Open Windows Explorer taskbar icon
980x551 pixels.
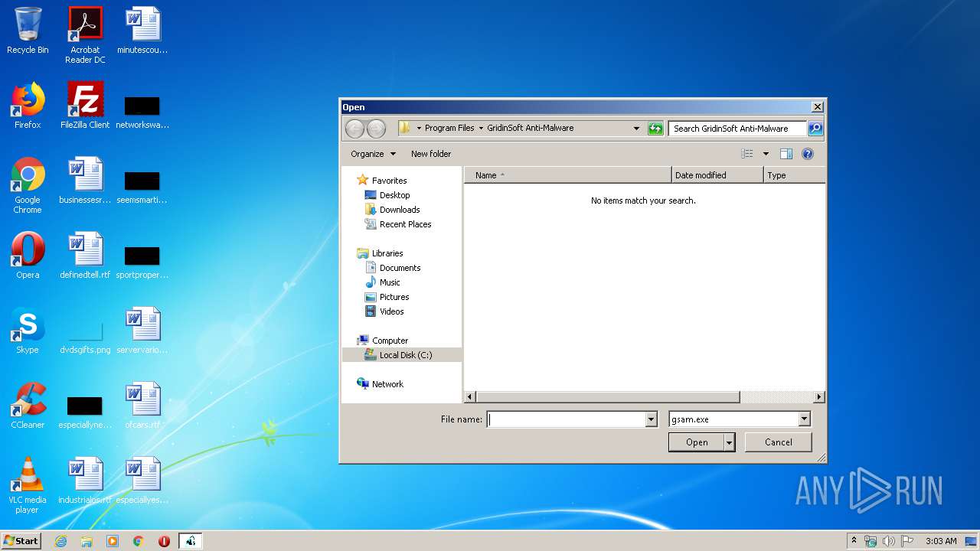click(x=87, y=541)
